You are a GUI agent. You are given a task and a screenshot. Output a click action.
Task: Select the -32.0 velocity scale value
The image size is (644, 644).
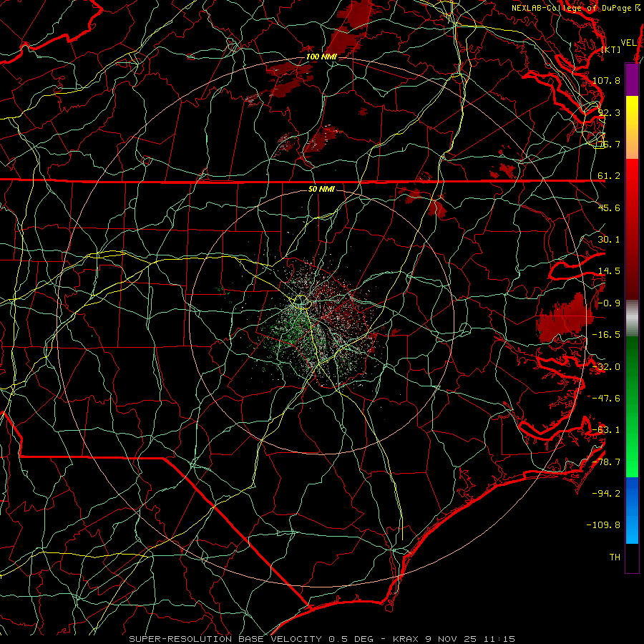pyautogui.click(x=606, y=367)
